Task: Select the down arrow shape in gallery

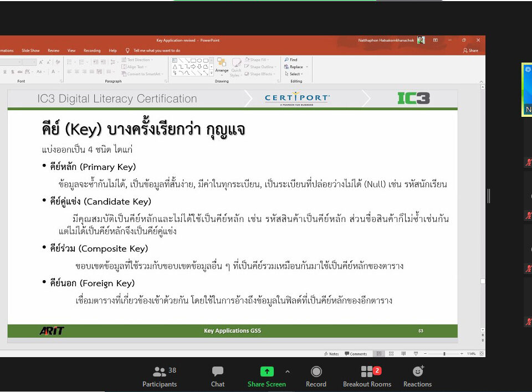Action: click(x=199, y=66)
